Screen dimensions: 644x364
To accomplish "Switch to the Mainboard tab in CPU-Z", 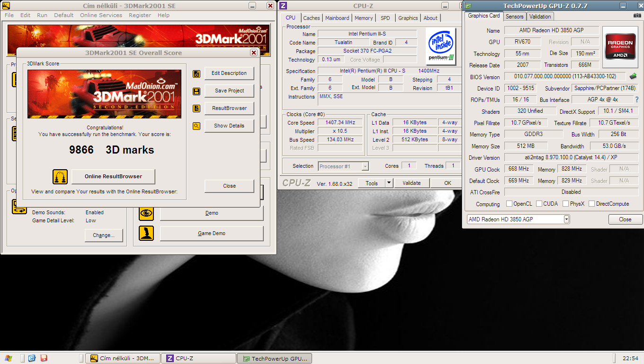I will click(x=337, y=18).
